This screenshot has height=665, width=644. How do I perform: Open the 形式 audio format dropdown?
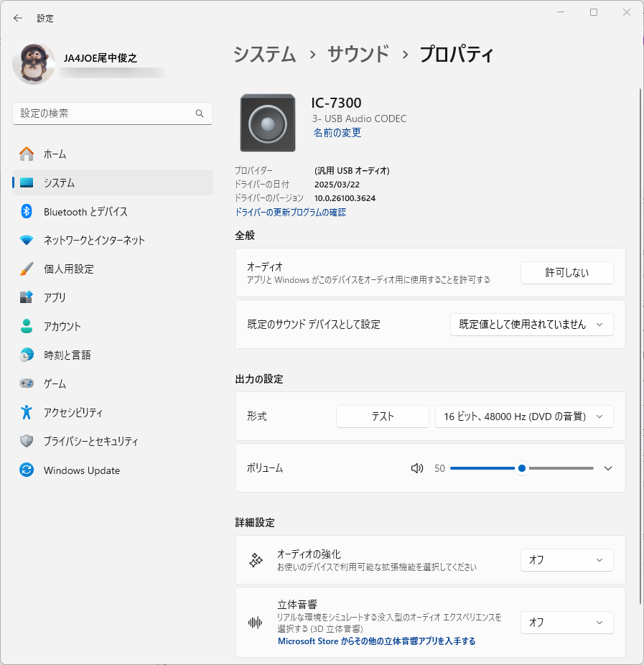coord(524,417)
